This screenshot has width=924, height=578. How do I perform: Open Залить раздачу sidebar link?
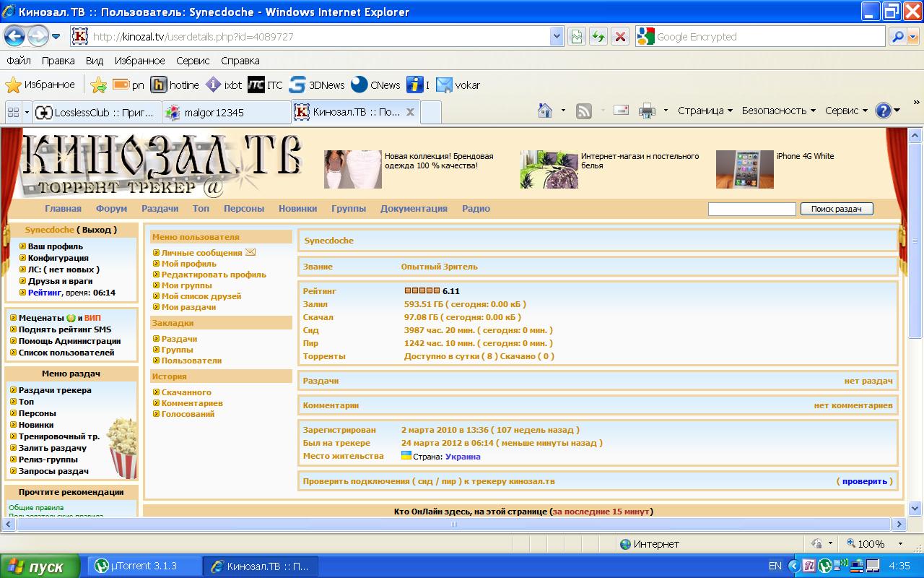coord(53,448)
